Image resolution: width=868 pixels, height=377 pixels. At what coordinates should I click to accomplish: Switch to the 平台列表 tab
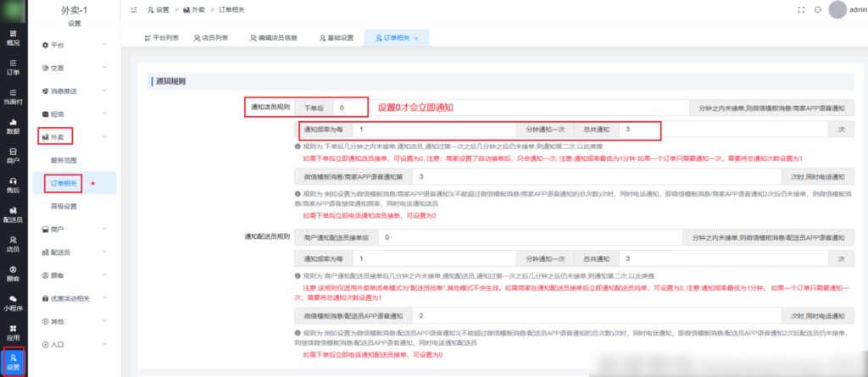tap(162, 38)
